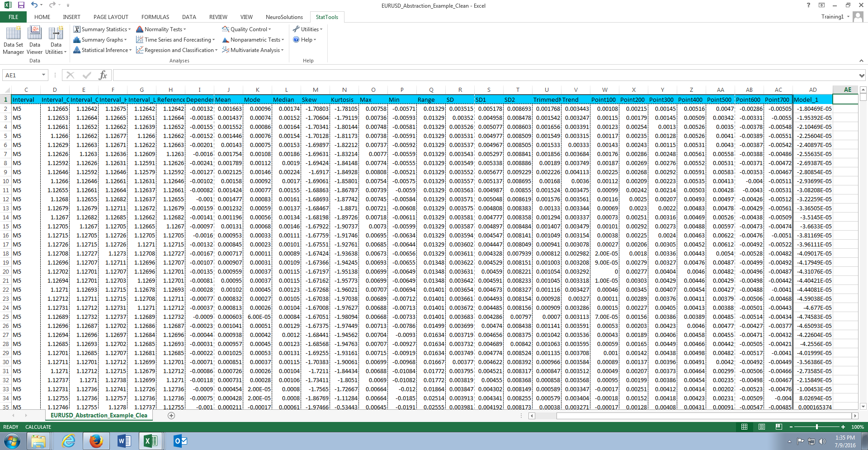868x450 pixels.
Task: Switch to Normal view icon
Action: coord(744,427)
